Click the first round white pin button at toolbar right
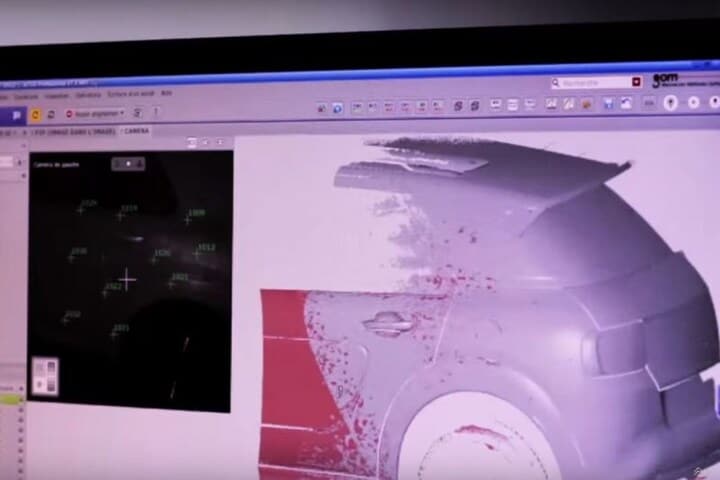Viewport: 720px width, 480px height. (x=670, y=102)
